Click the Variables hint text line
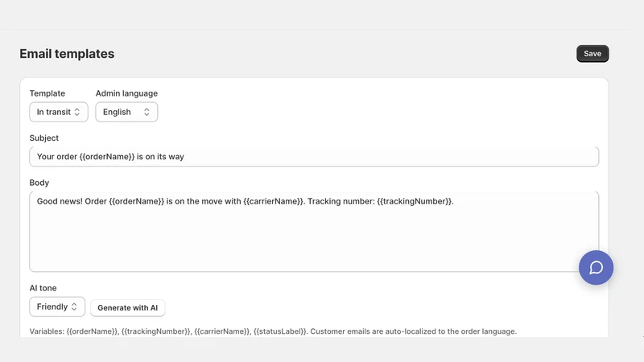This screenshot has width=644, height=362. [x=273, y=331]
